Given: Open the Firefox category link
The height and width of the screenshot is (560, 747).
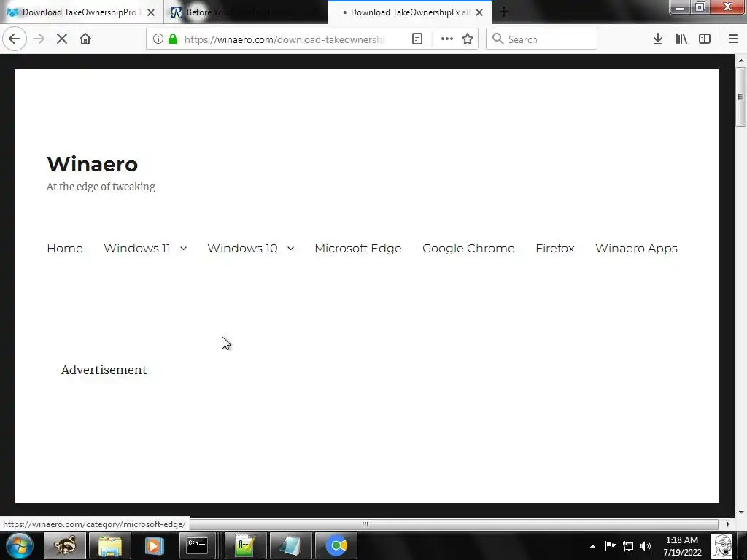Looking at the screenshot, I should point(555,249).
